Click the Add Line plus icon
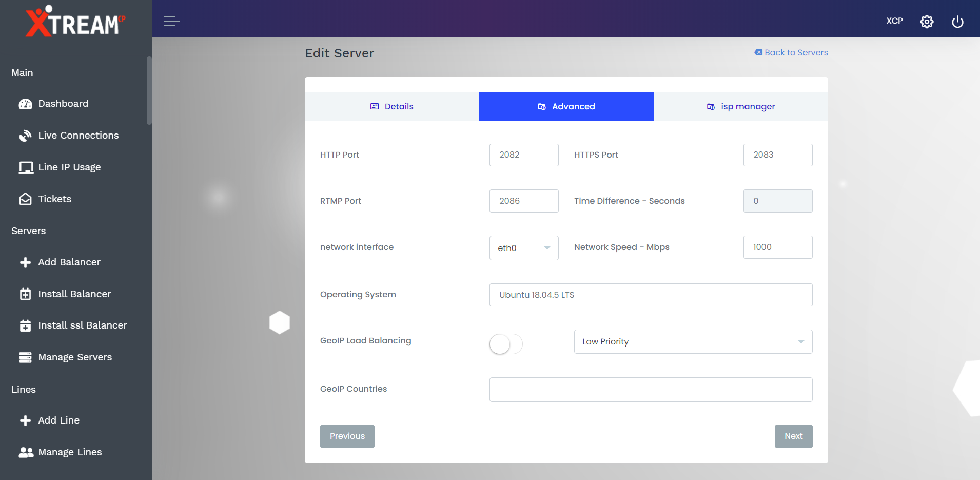This screenshot has width=980, height=480. click(25, 420)
